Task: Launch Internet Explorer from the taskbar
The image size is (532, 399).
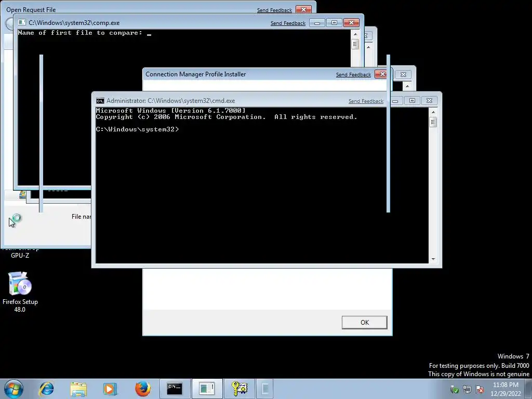Action: [46, 389]
